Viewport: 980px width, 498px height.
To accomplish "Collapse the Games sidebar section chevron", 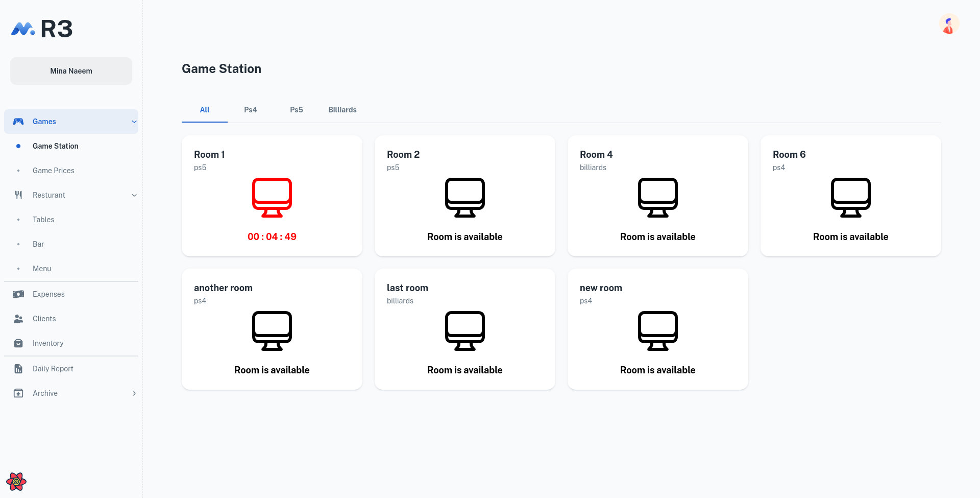I will [134, 122].
